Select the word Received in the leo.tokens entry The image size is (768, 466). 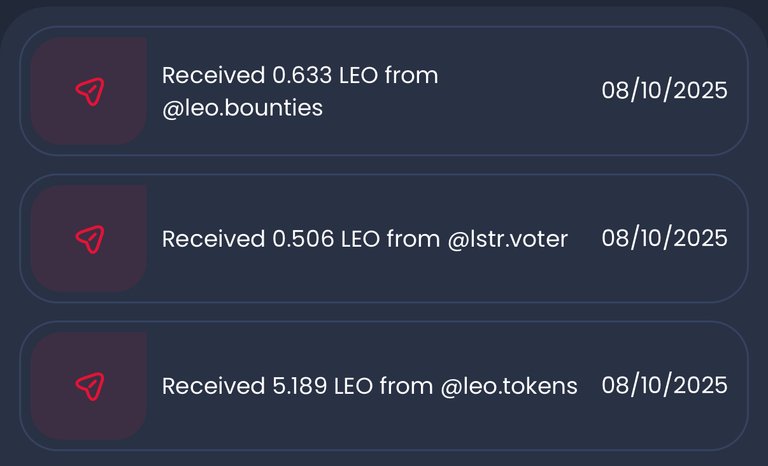point(214,387)
